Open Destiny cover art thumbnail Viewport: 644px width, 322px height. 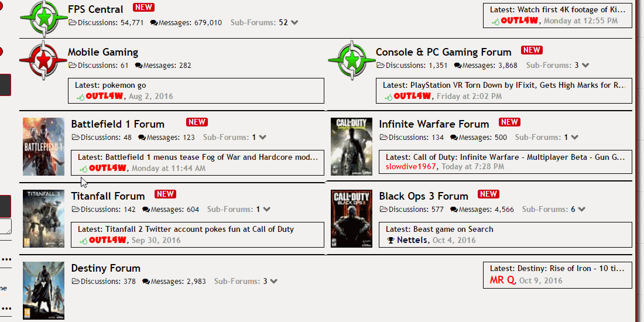(43, 290)
